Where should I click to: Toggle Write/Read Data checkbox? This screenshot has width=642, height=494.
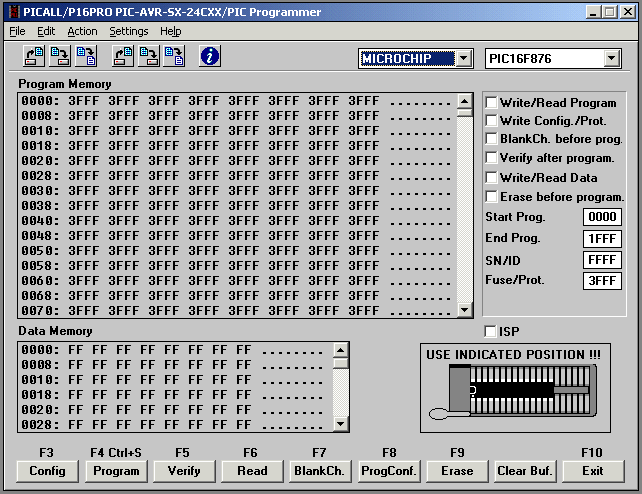point(491,177)
